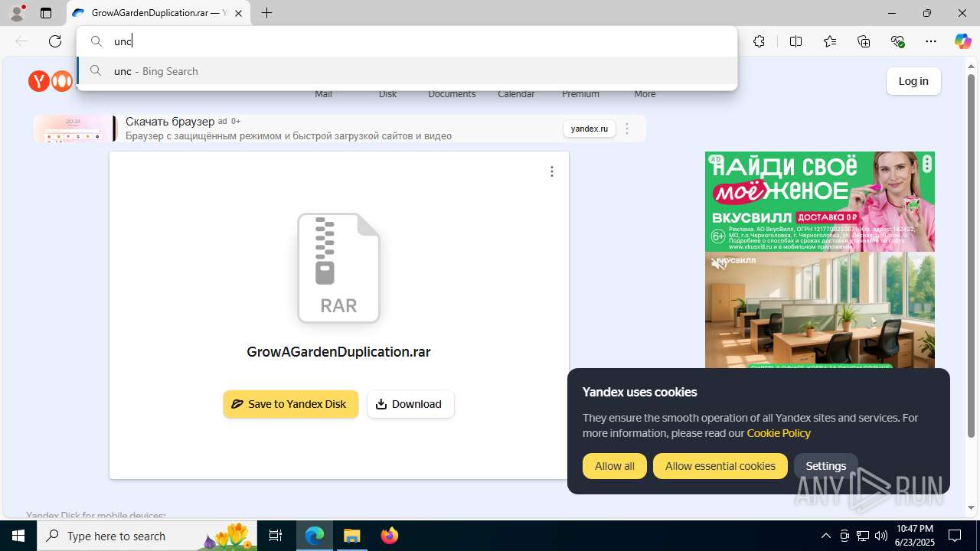Refresh the page
Viewport: 980px width, 551px height.
pyautogui.click(x=55, y=41)
